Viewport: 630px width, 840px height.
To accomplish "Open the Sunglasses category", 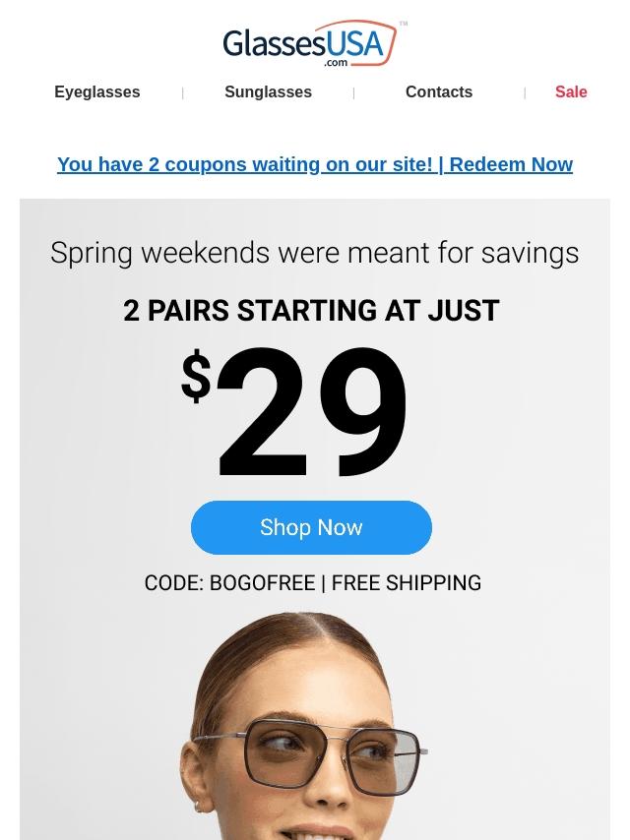I will [268, 92].
